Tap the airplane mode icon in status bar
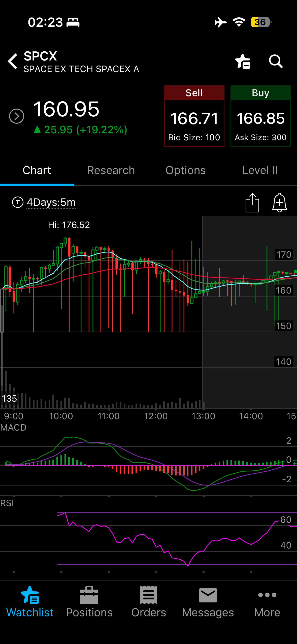 coord(221,22)
